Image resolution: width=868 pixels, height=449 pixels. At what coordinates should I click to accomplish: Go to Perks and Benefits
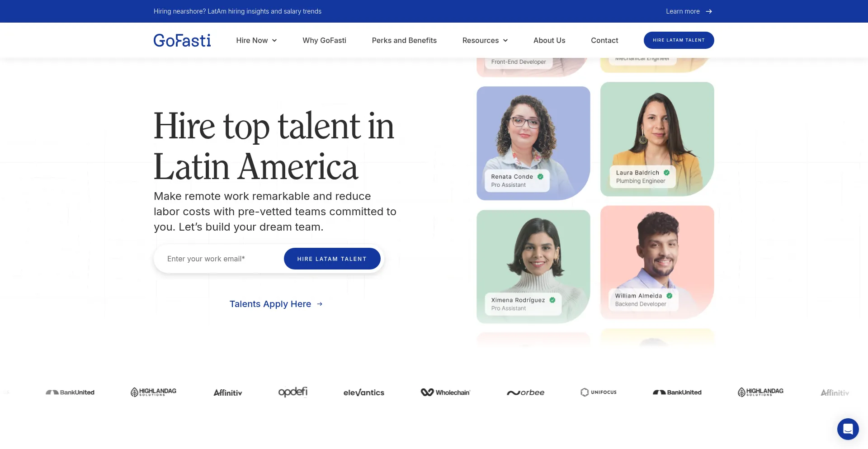pos(404,40)
